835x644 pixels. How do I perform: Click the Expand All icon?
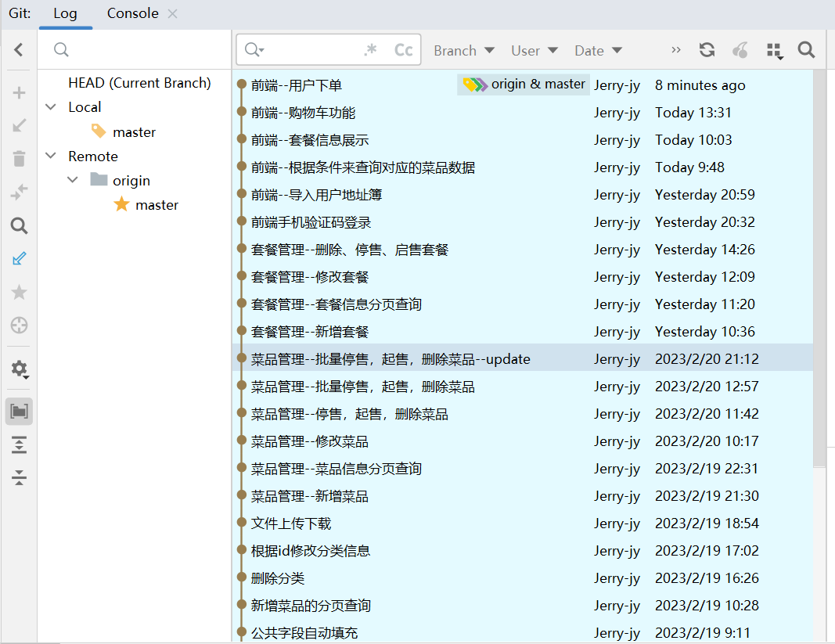[x=19, y=444]
